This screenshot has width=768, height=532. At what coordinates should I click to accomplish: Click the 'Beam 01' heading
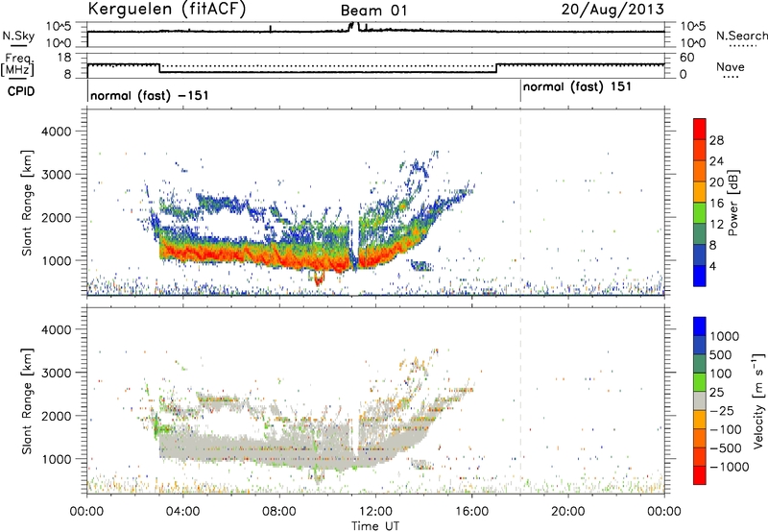click(373, 11)
